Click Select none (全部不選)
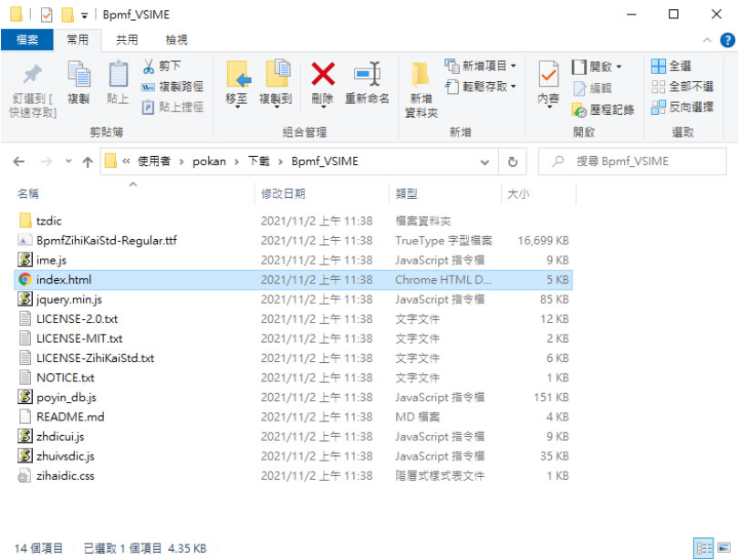This screenshot has height=560, width=739. coord(682,87)
